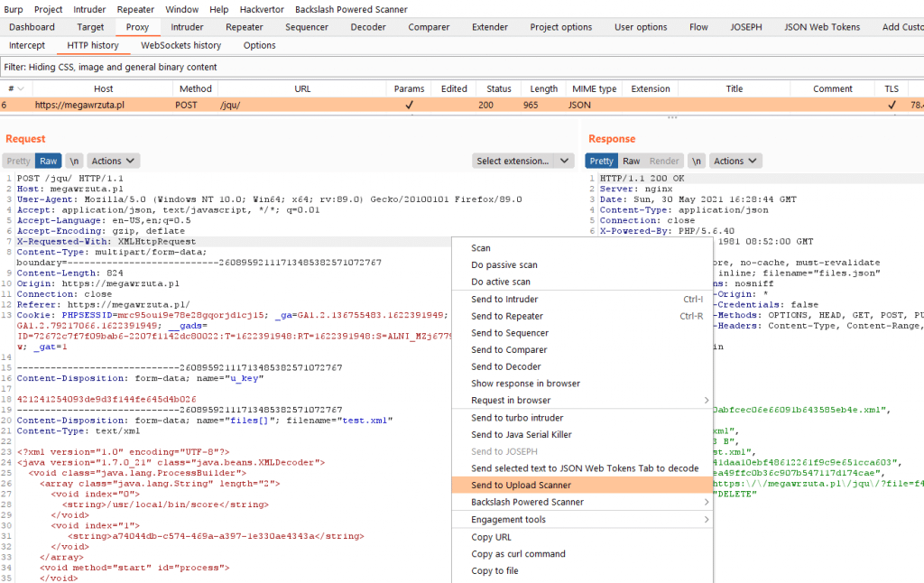
Task: Expand Request in browser submenu
Action: coord(582,401)
